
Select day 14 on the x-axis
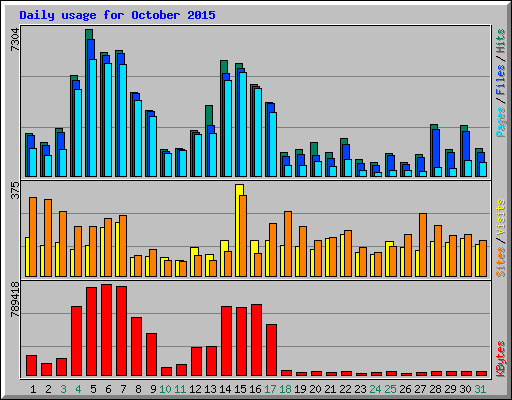(225, 389)
